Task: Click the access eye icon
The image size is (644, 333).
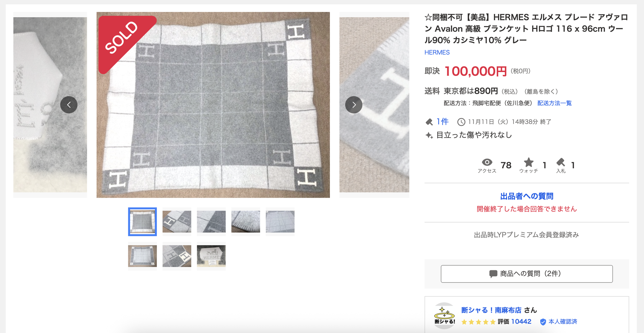Action: (x=487, y=162)
